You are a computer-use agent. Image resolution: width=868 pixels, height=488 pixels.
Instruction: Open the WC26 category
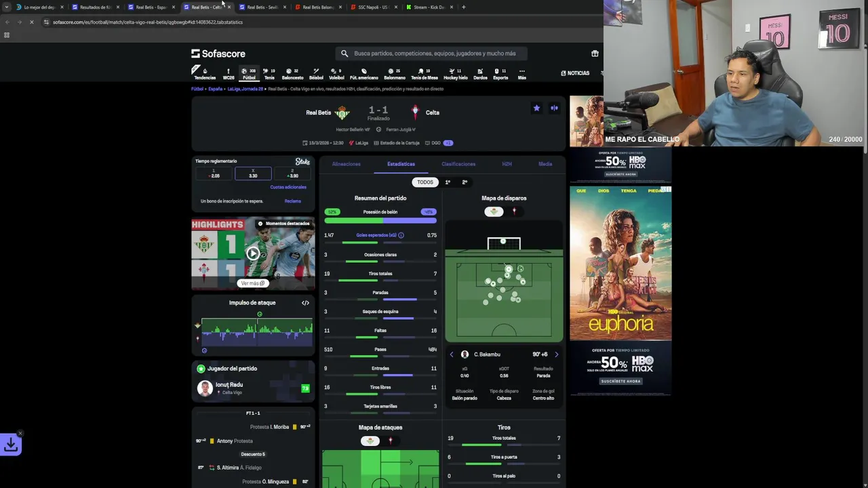click(229, 74)
